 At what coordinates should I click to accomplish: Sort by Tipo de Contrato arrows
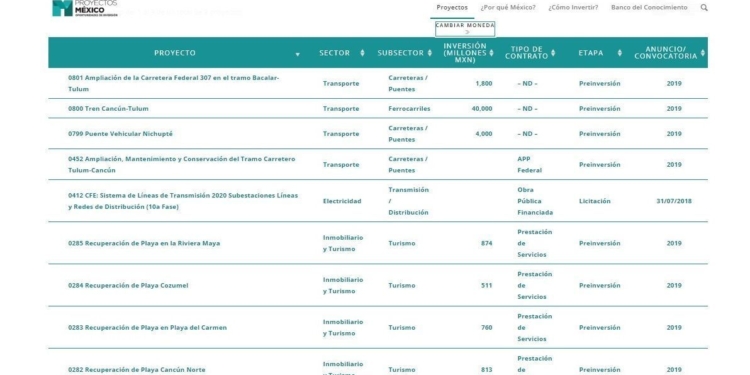553,53
